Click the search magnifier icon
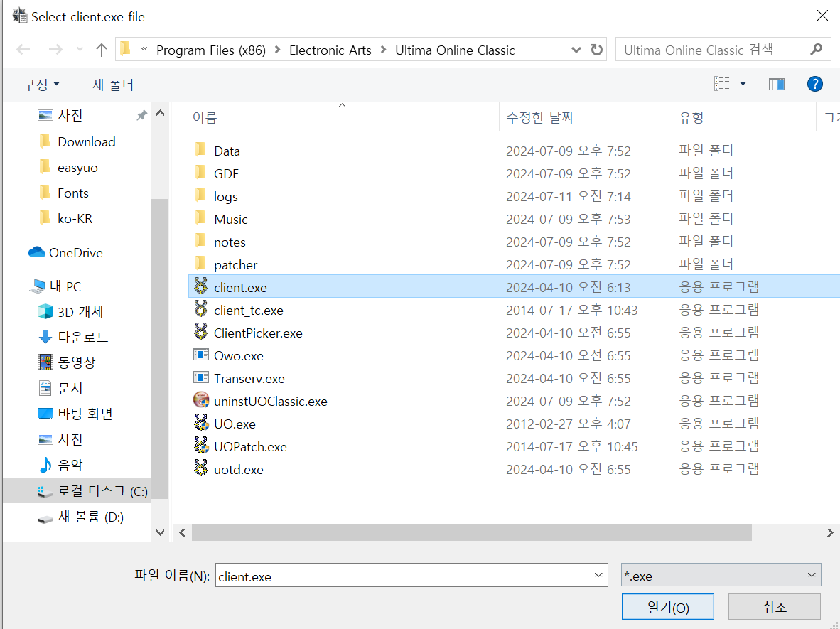The image size is (840, 629). [817, 50]
